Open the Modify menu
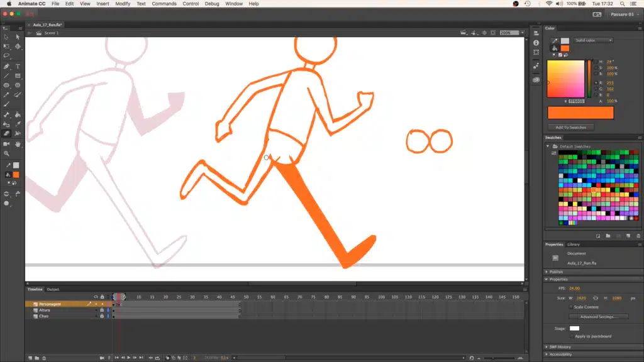 pos(123,4)
